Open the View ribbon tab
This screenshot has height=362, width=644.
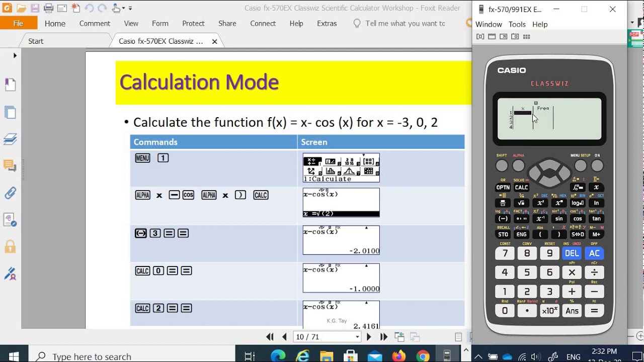131,23
